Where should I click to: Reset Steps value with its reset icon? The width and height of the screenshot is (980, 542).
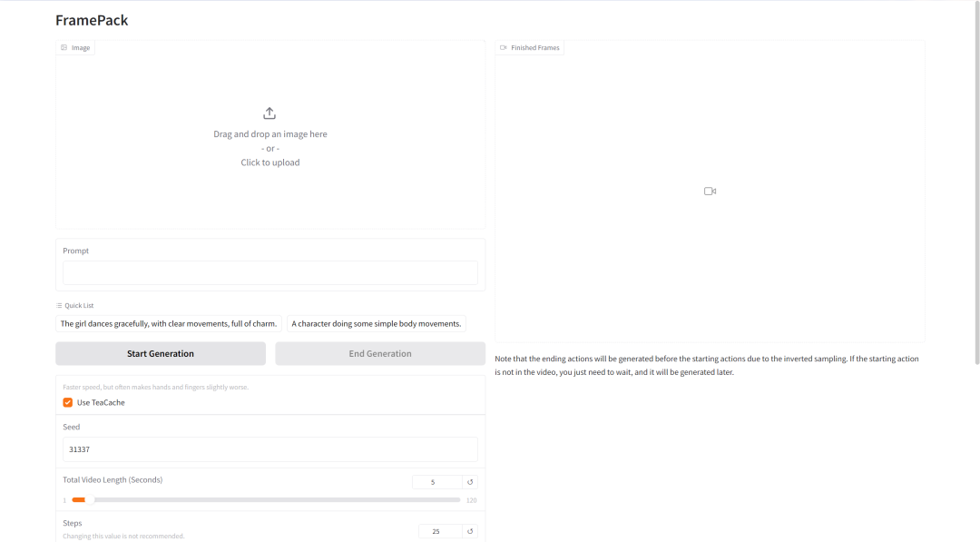[x=470, y=531]
